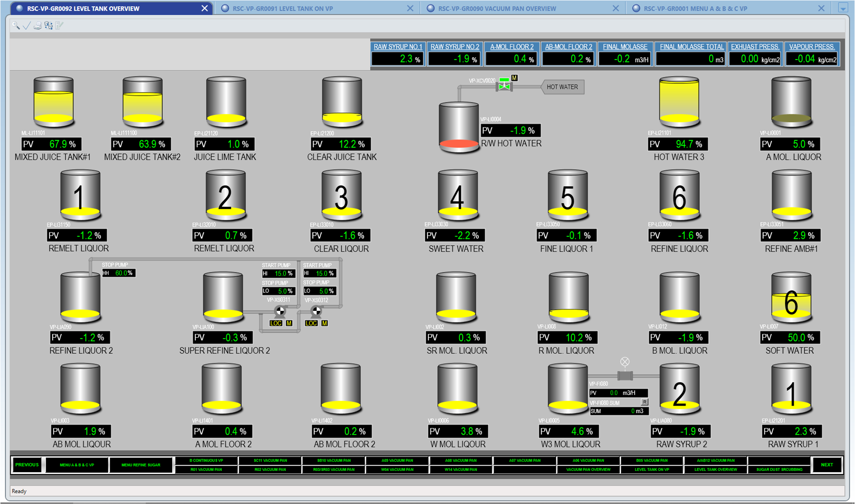Click the flow meter between W3 Mol and Raw Syrup 2
This screenshot has height=504, width=855.
(x=625, y=376)
